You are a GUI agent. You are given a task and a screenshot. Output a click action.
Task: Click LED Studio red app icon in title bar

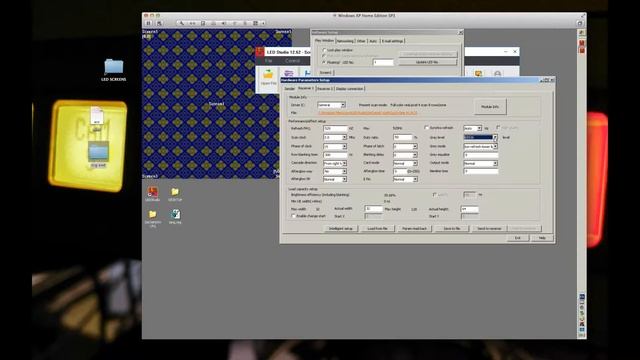click(260, 52)
